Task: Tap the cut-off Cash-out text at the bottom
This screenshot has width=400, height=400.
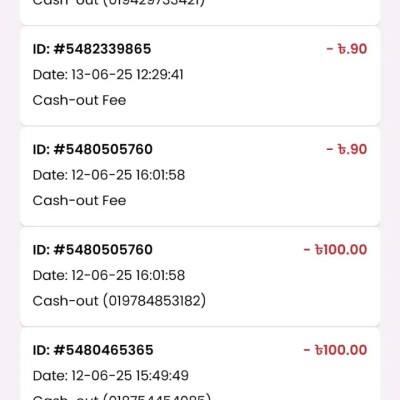Action: 122,397
